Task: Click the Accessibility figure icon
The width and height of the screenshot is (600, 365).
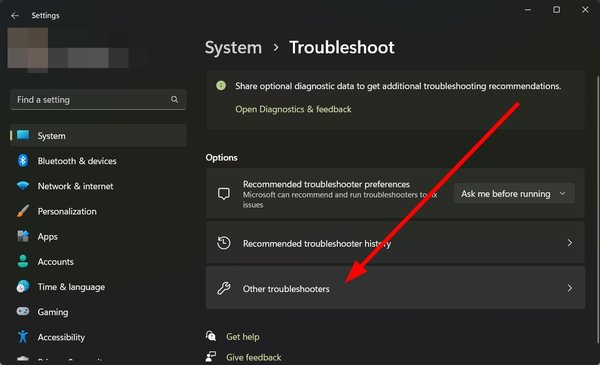Action: [23, 337]
